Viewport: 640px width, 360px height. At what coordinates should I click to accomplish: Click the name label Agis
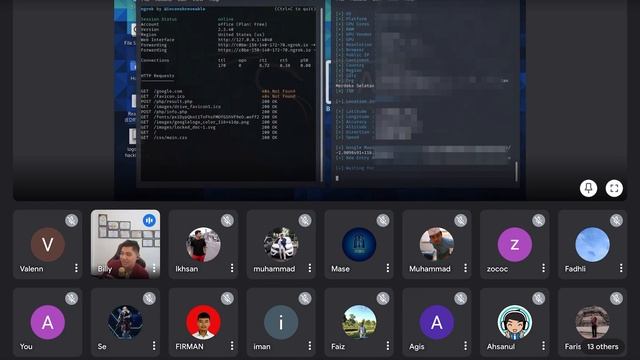pyautogui.click(x=417, y=347)
